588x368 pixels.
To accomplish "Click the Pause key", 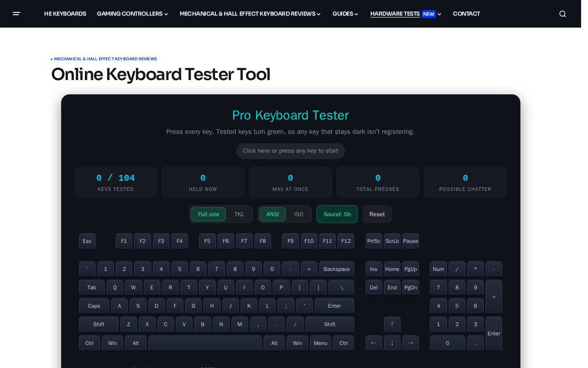I will 411,241.
